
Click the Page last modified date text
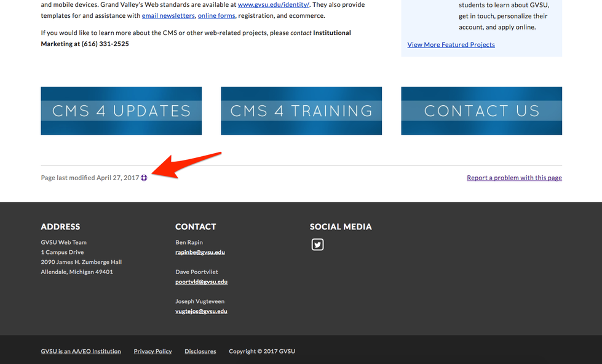pyautogui.click(x=90, y=178)
